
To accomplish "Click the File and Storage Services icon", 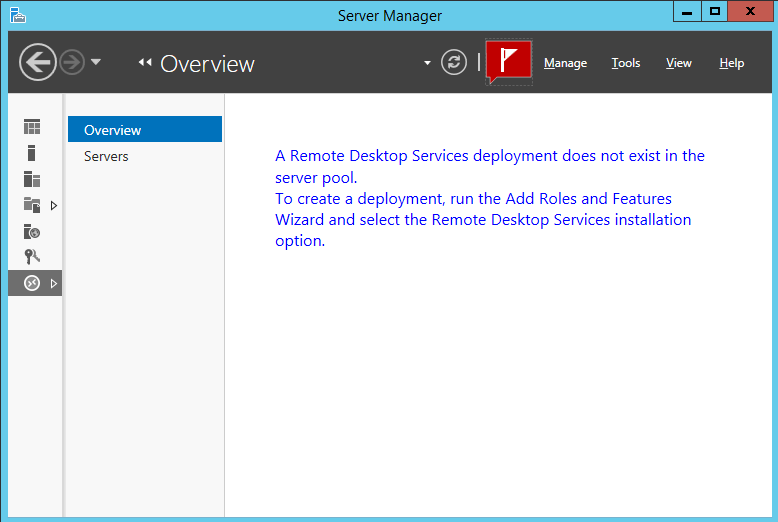I will pyautogui.click(x=32, y=205).
